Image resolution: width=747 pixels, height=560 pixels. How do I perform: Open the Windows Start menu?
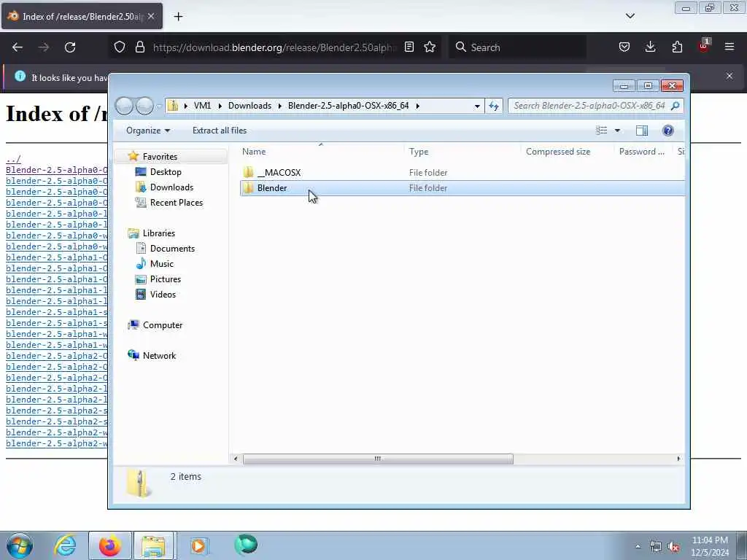pyautogui.click(x=20, y=545)
